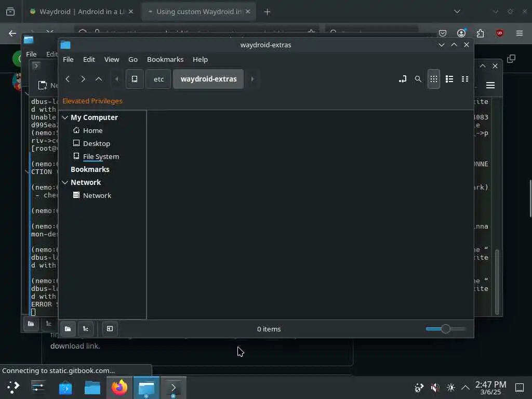Go forward in Nemo navigation history
This screenshot has height=399, width=532.
click(x=83, y=79)
